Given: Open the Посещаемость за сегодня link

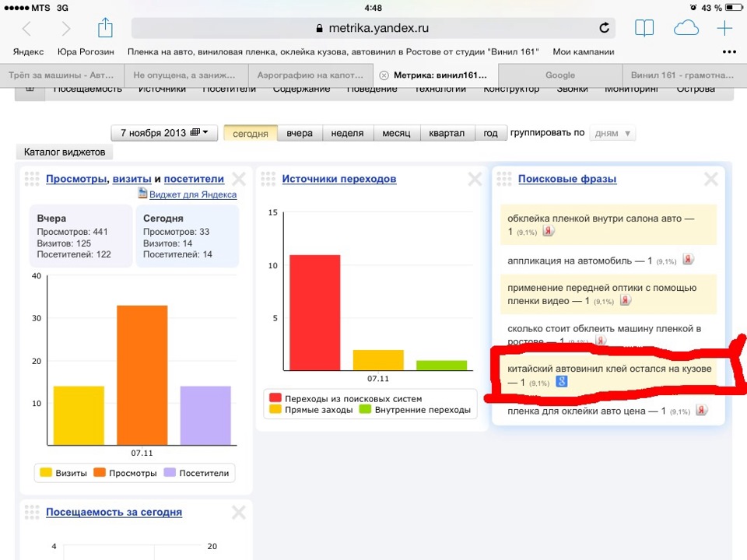Looking at the screenshot, I should [114, 513].
